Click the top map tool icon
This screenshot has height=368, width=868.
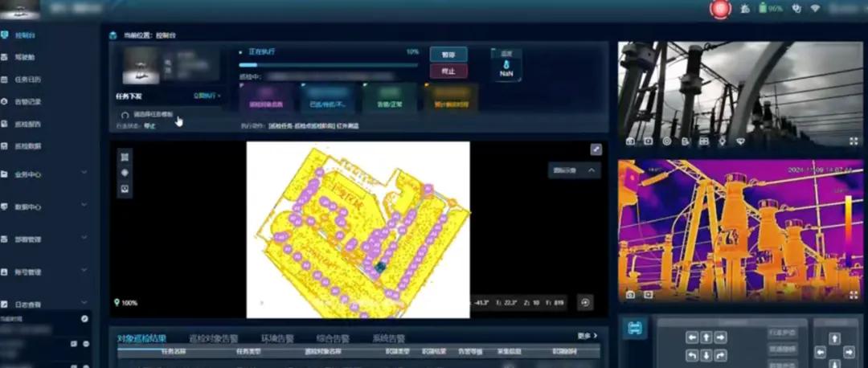[x=125, y=157]
